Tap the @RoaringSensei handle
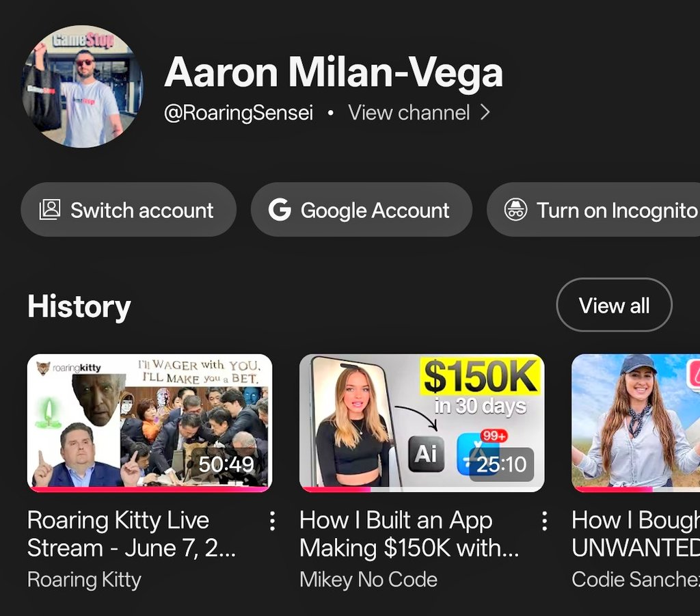The height and width of the screenshot is (616, 700). (239, 113)
